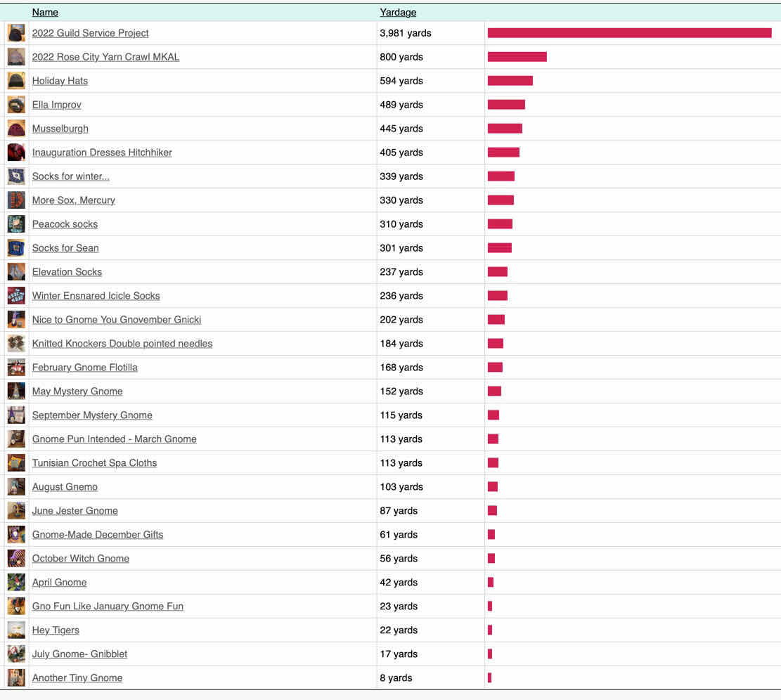Open the 2022 Rose City Yarn Crawl MKAL link

point(105,57)
